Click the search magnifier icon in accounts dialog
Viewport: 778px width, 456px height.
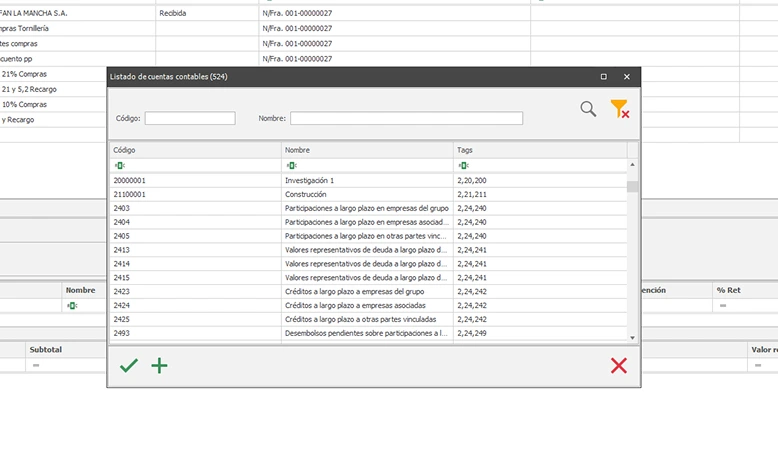click(588, 109)
